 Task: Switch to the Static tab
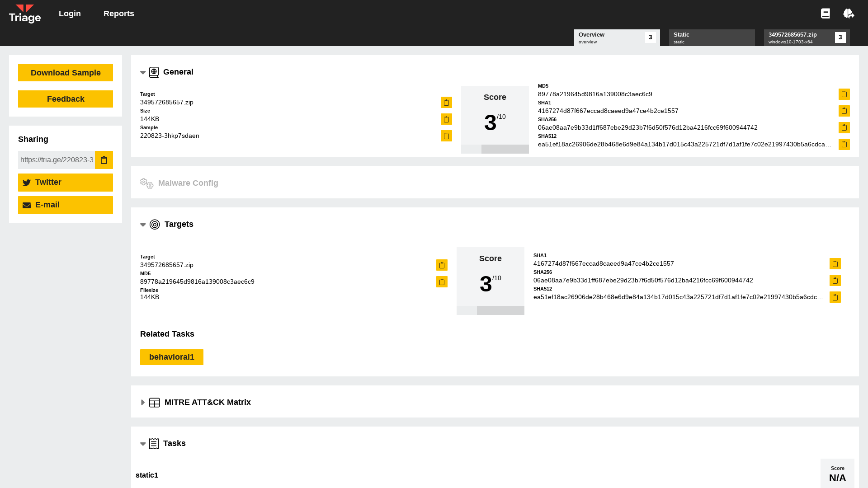pyautogui.click(x=712, y=38)
